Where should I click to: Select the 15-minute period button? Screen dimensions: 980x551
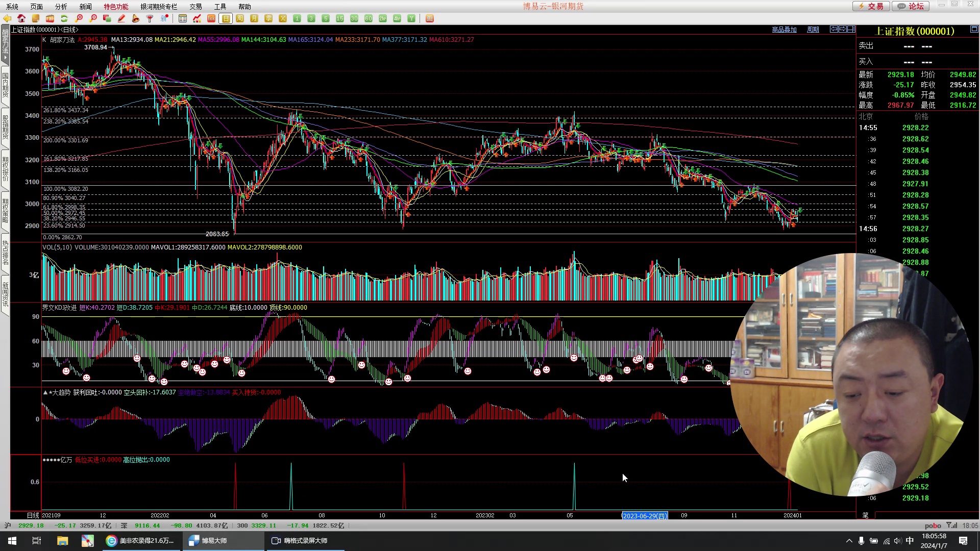click(x=340, y=18)
